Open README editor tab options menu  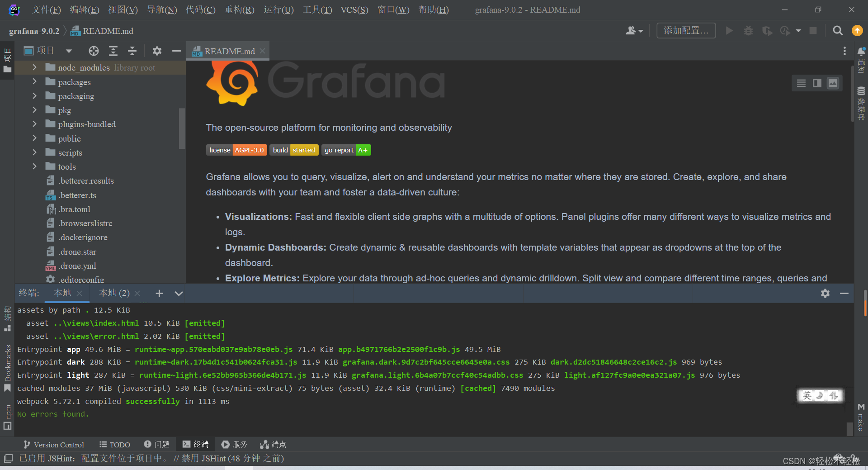tap(844, 51)
